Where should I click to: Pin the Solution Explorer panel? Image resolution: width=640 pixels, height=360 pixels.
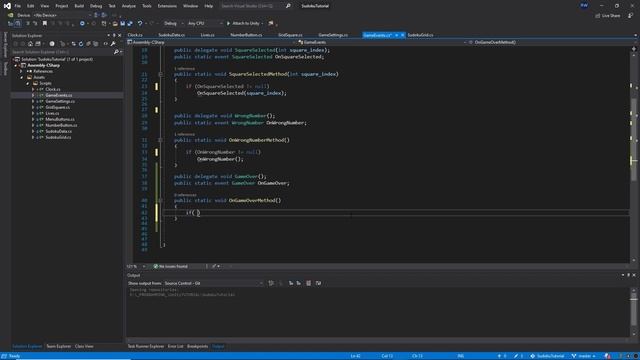(x=114, y=36)
